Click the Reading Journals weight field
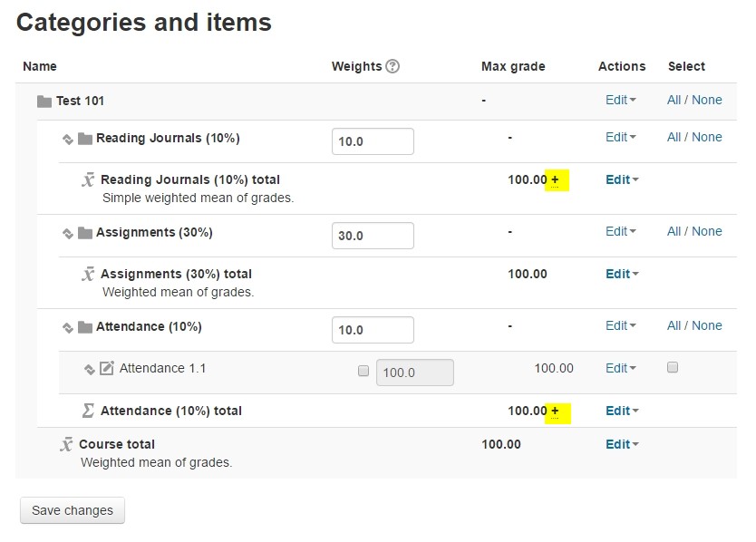Viewport: 756px width, 542px height. (373, 141)
